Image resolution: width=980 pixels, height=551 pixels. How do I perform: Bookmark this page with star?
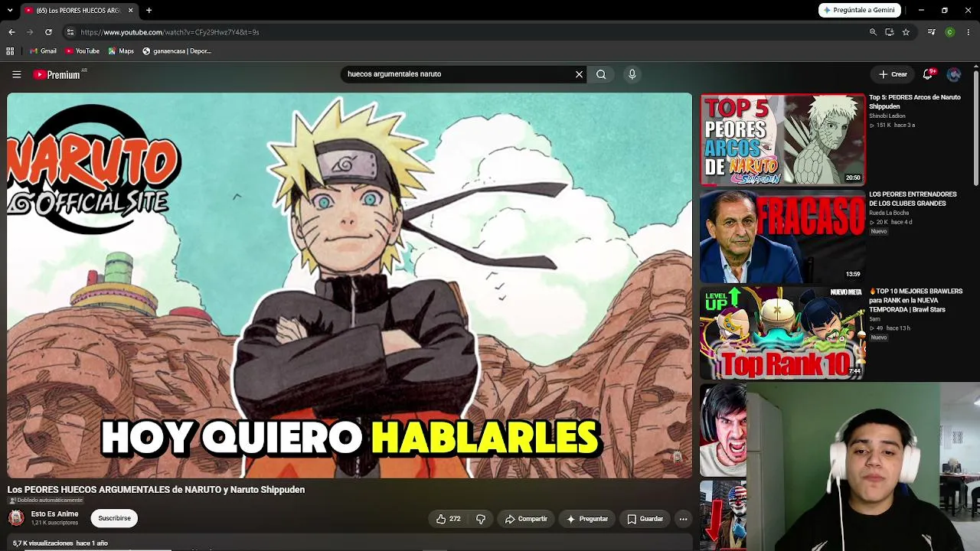(x=906, y=32)
